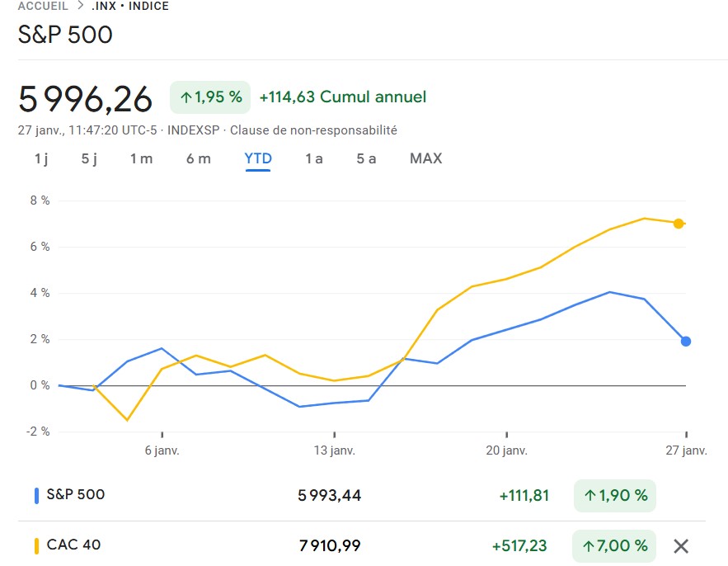Click the +114,63 Cumul annuel text
Screen dimensions: 728x566
pyautogui.click(x=343, y=97)
